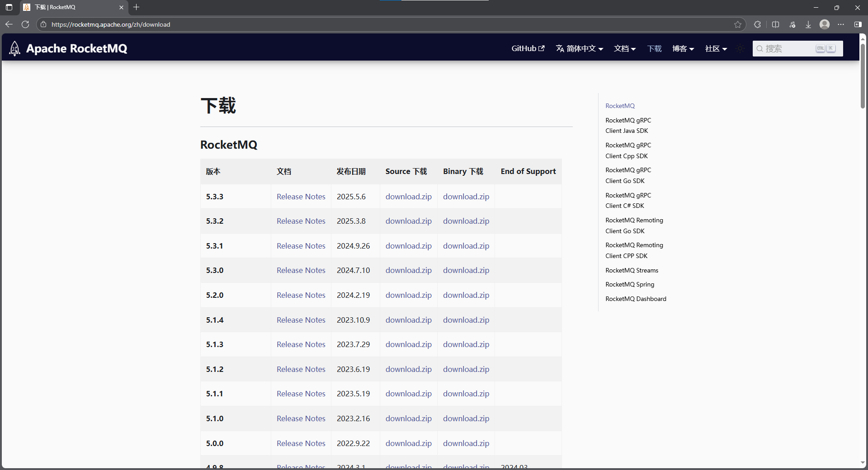Open the 简体中文 language dropdown
The image size is (868, 470).
580,48
